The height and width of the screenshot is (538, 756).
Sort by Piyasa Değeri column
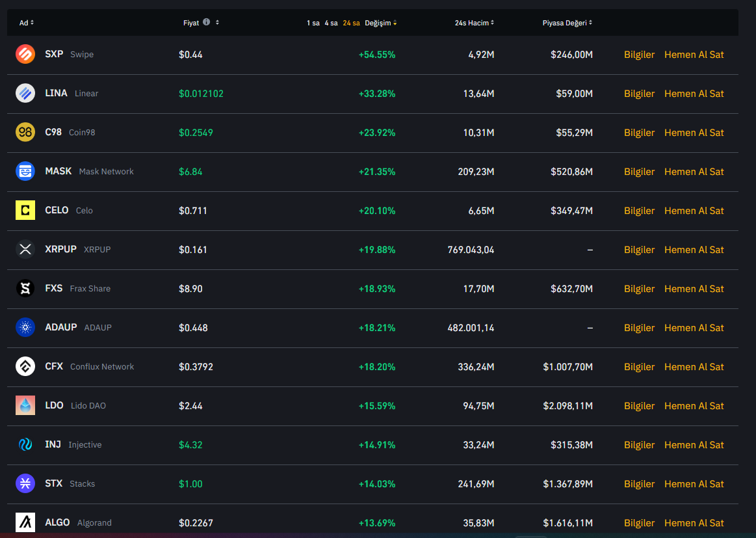point(567,23)
